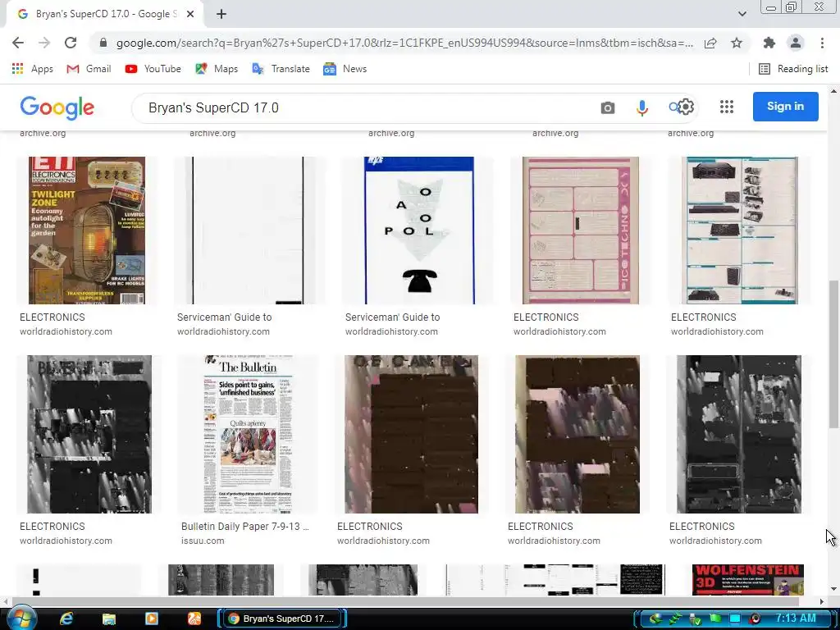Open the Wolfenstein 3D thumbnail

(x=748, y=580)
